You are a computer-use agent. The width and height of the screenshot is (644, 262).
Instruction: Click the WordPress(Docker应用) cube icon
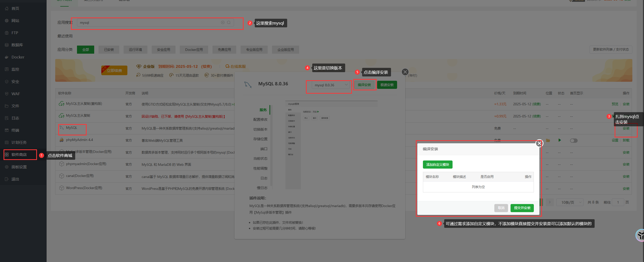click(x=62, y=188)
